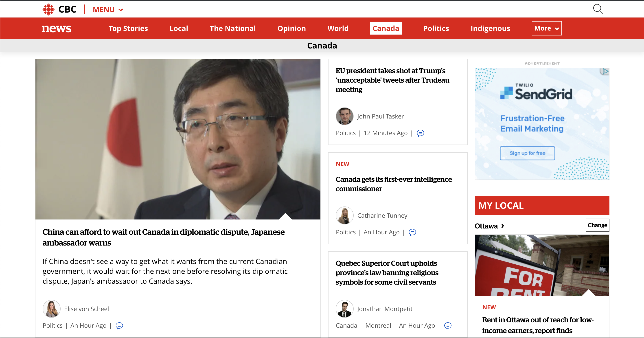This screenshot has height=338, width=644.
Task: Click Sign up for free button
Action: pyautogui.click(x=527, y=153)
